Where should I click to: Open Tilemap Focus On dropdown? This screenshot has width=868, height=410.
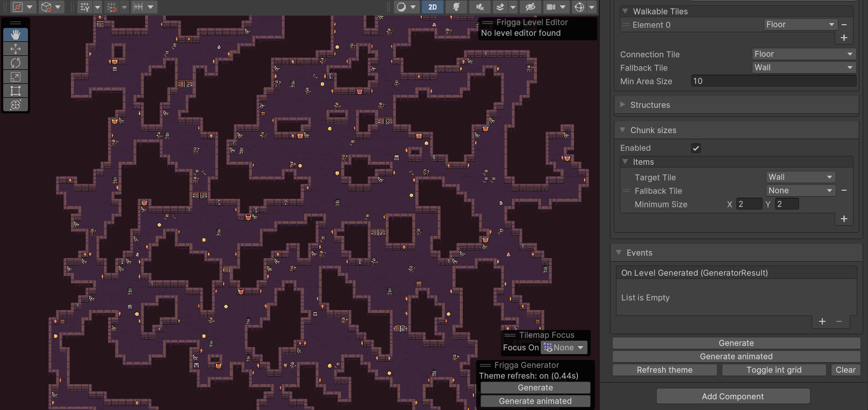pyautogui.click(x=564, y=348)
